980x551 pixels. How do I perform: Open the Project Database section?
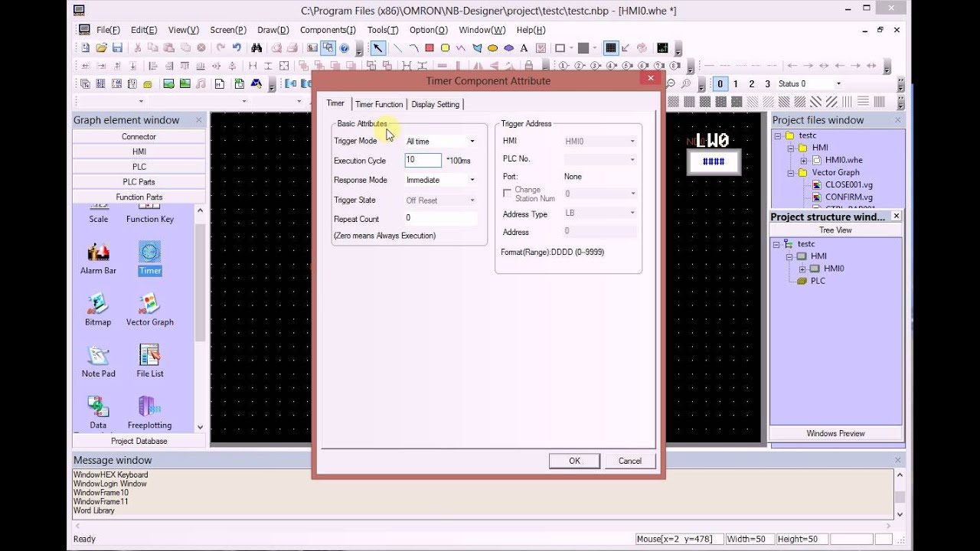coord(139,441)
